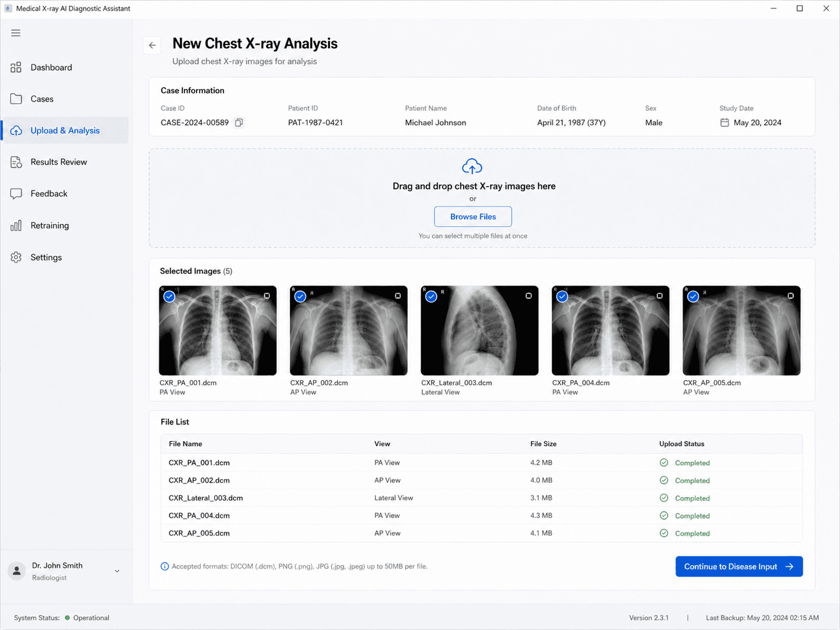Select Upload & Analysis in sidebar
The width and height of the screenshot is (840, 630).
coord(65,131)
